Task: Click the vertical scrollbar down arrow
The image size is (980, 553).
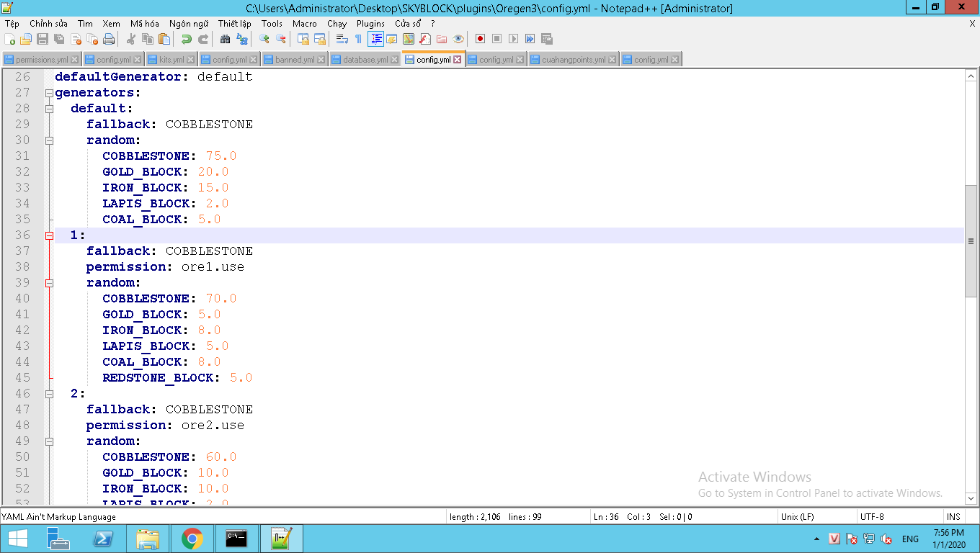Action: (971, 498)
